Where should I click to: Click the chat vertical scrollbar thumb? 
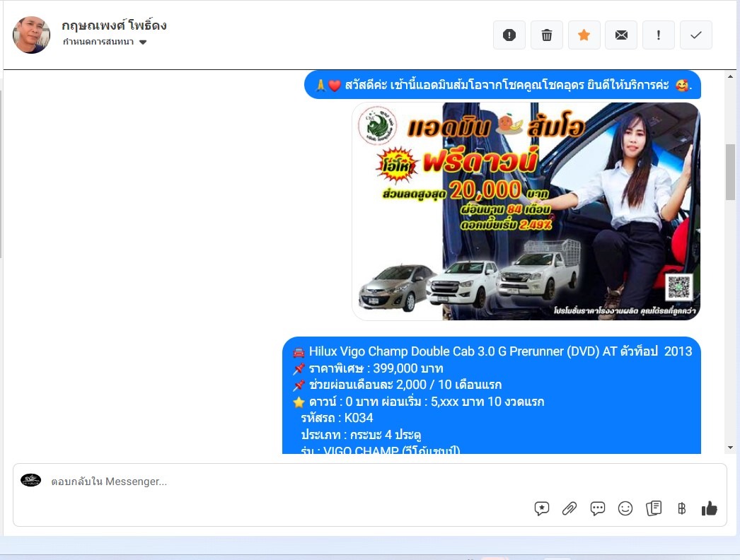click(730, 173)
